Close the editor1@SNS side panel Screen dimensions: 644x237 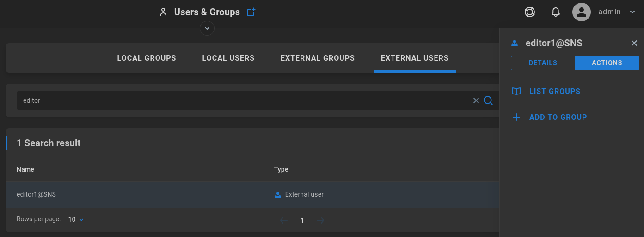tap(634, 43)
